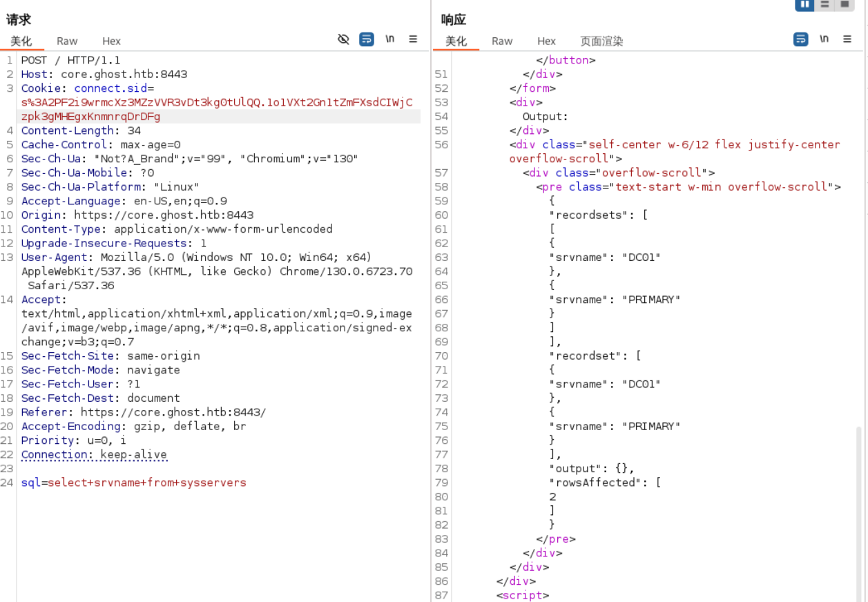
Task: Open the request Hex tab
Action: [x=111, y=41]
